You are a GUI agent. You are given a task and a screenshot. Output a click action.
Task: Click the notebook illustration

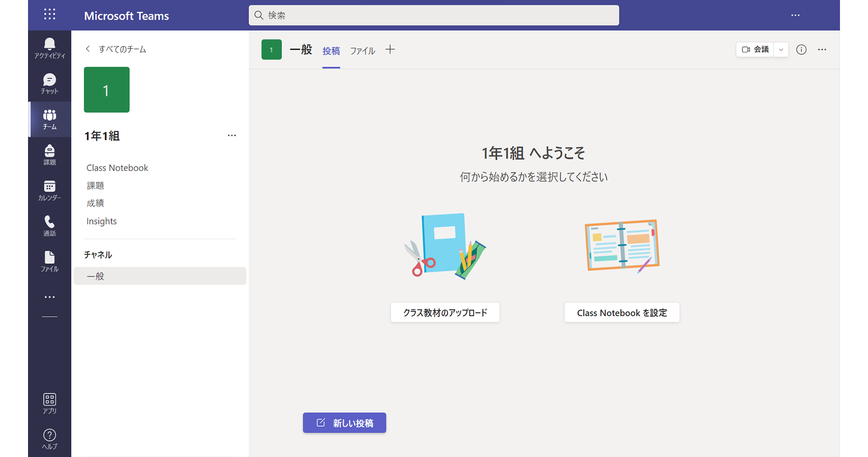click(622, 246)
